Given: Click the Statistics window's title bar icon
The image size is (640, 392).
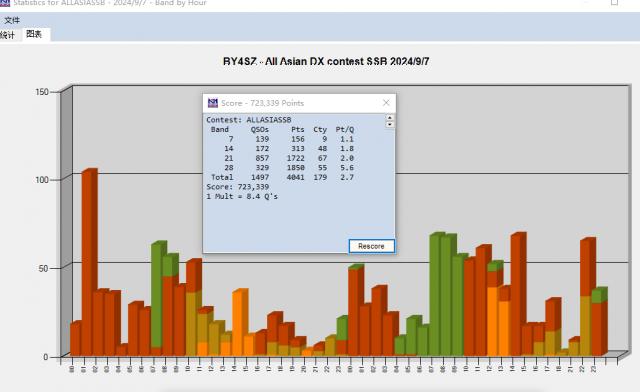Looking at the screenshot, I should coord(5,3).
